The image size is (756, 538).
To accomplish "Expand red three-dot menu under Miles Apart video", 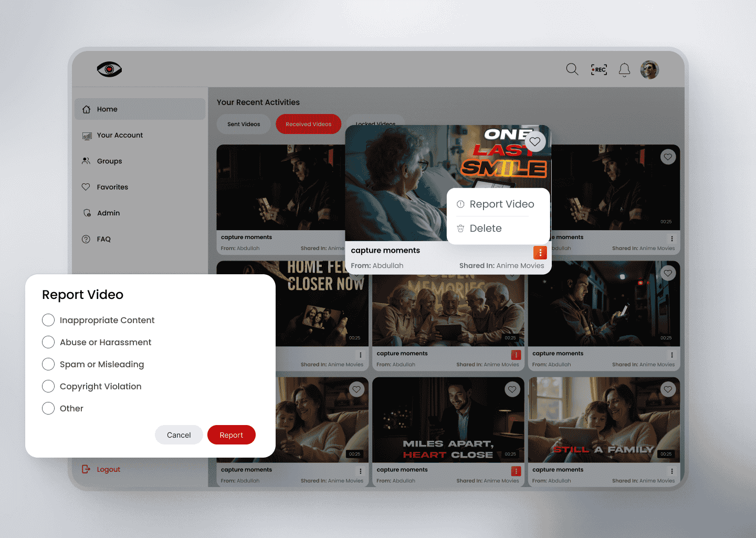I will coord(516,471).
